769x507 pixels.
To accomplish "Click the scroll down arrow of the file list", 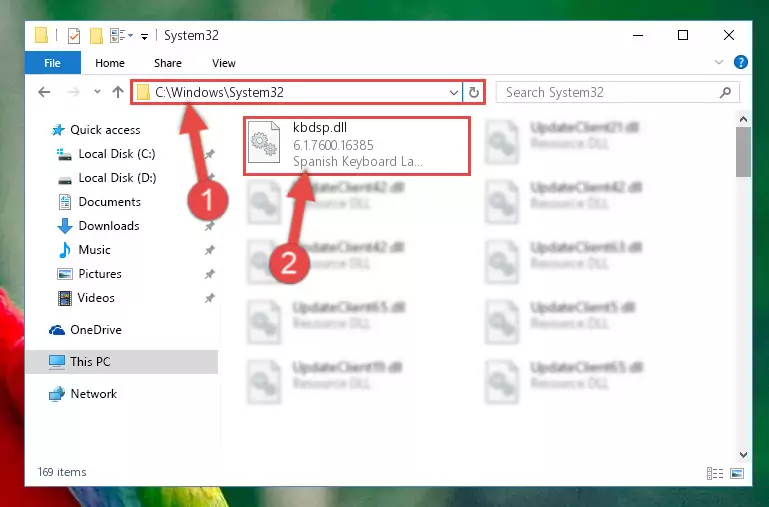I will click(743, 455).
